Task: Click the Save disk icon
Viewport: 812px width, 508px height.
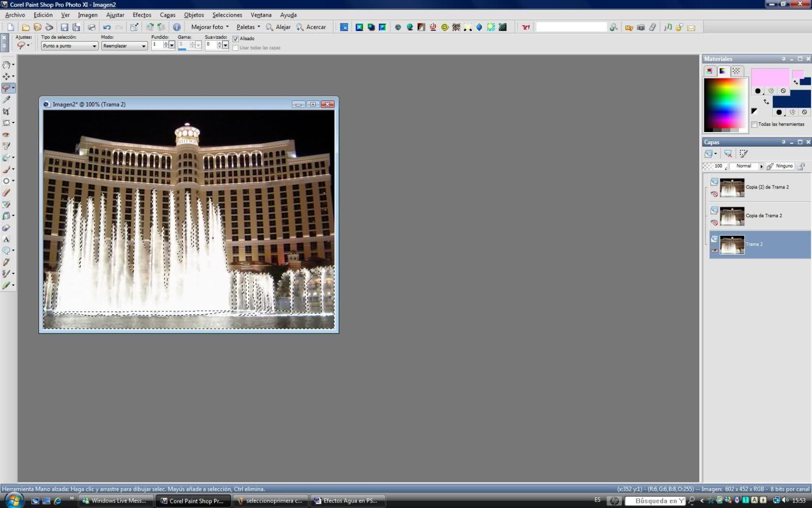Action: coord(64,27)
